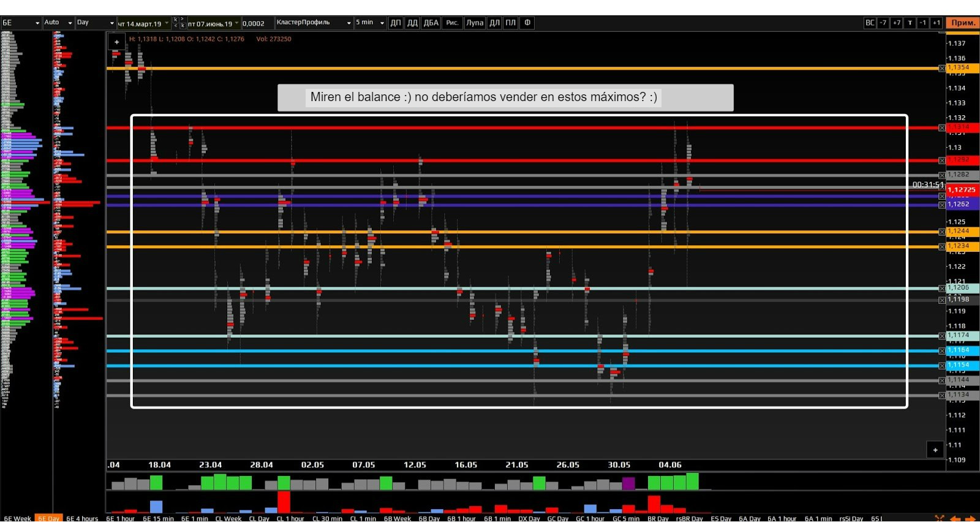
Task: Remove the 1,1134 gray level marker
Action: [x=942, y=395]
